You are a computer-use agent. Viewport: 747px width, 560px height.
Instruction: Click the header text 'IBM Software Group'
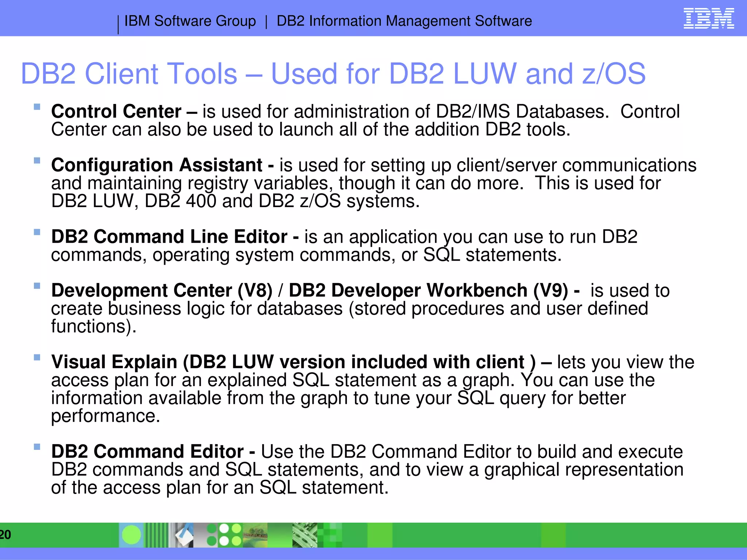[190, 21]
